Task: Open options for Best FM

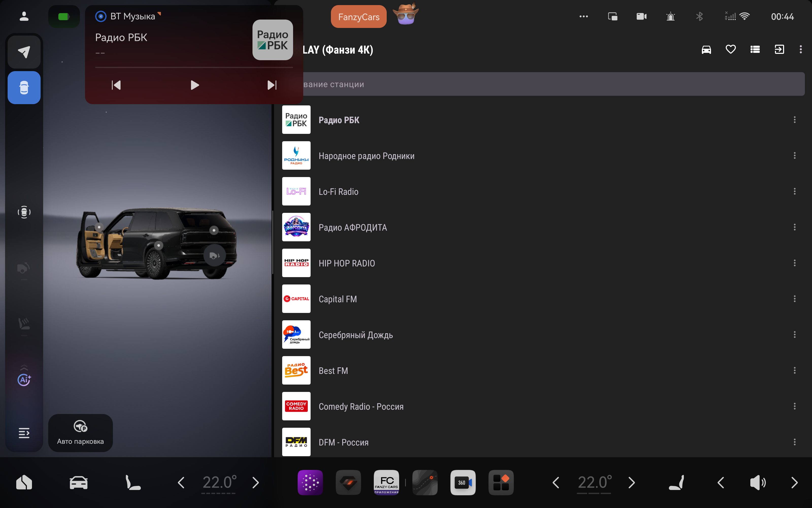Action: pos(794,370)
